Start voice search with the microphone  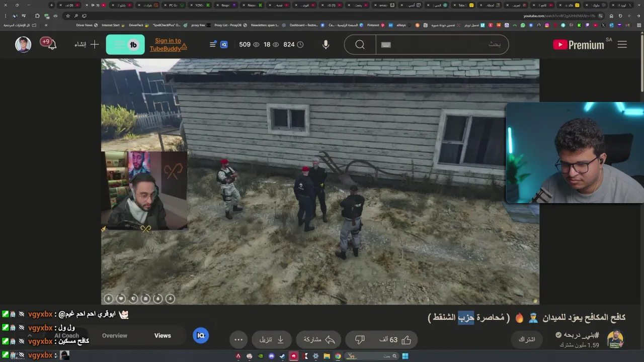click(326, 44)
